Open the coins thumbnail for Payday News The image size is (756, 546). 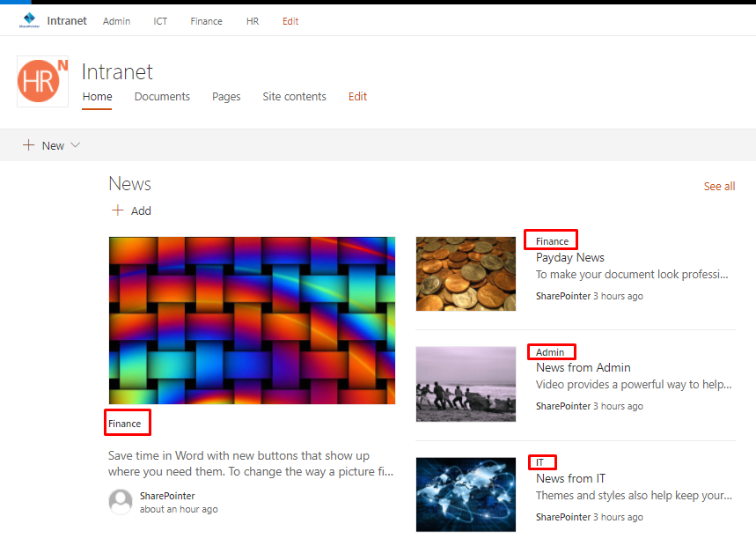[466, 274]
